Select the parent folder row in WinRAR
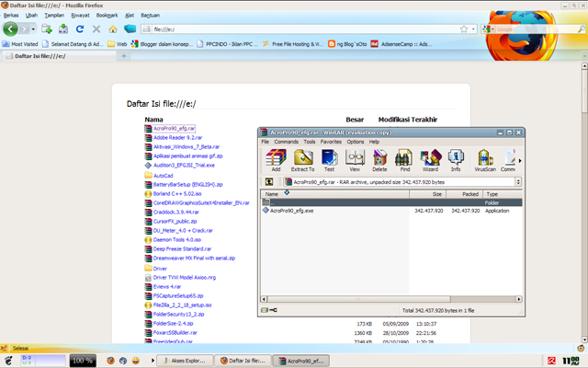This screenshot has width=588, height=368. click(x=391, y=202)
